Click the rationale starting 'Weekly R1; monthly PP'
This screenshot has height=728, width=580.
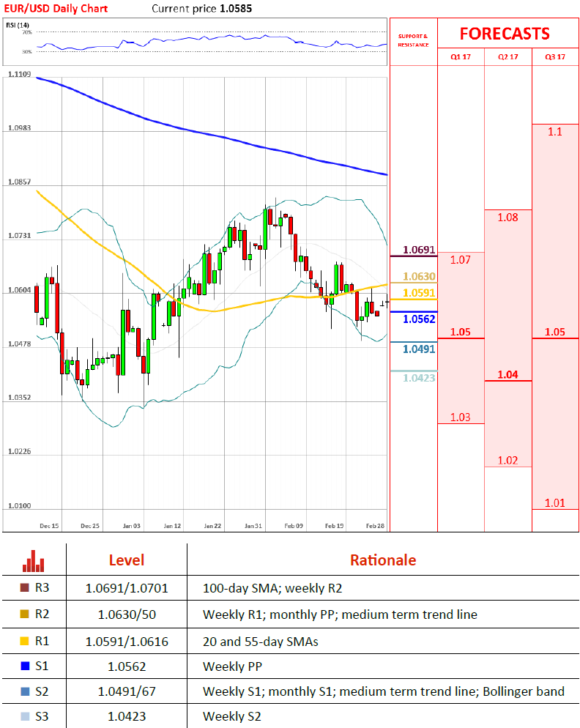tap(340, 614)
